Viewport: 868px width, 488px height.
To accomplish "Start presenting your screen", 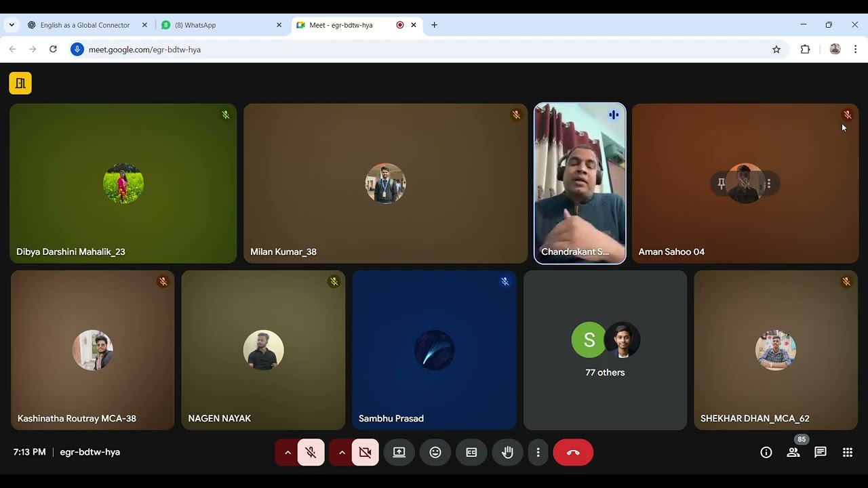I will [x=399, y=452].
